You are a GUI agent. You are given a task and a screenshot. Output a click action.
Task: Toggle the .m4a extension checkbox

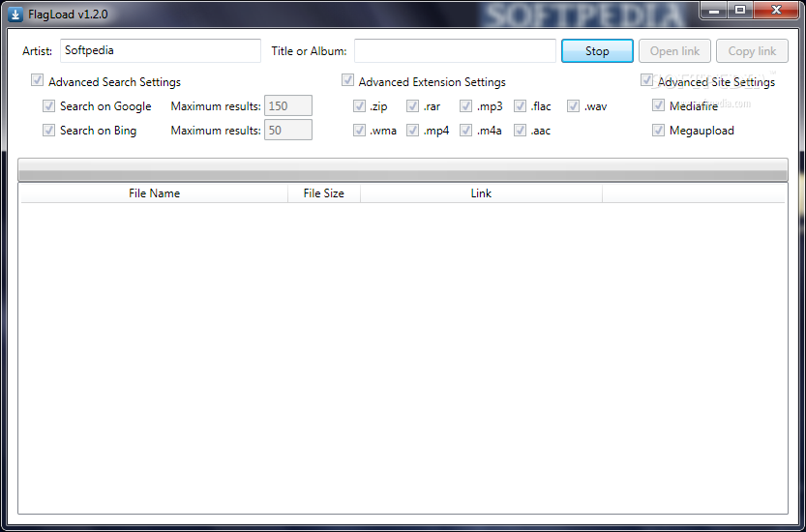click(x=465, y=130)
